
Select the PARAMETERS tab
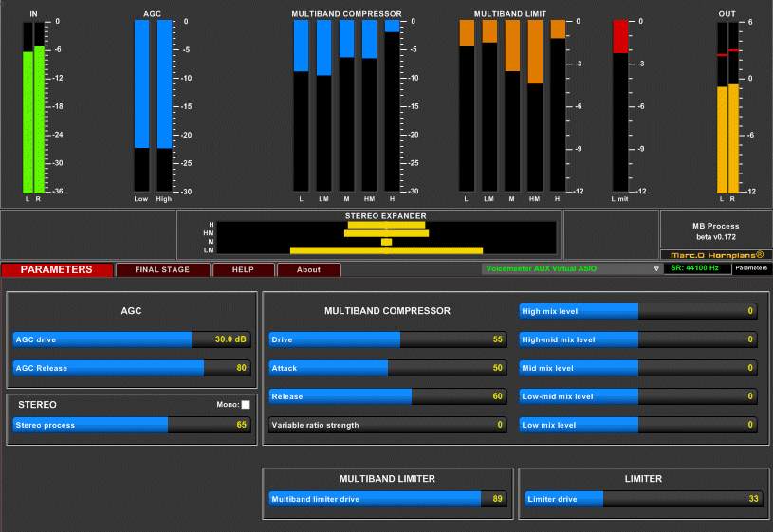[57, 269]
